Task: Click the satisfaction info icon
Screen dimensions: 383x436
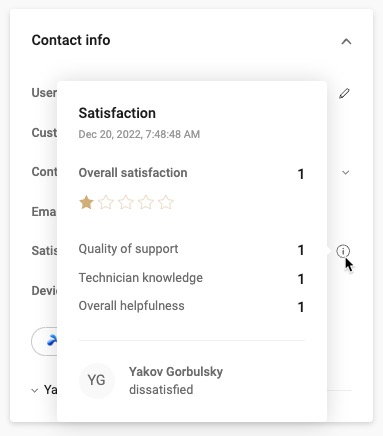Action: click(x=343, y=251)
